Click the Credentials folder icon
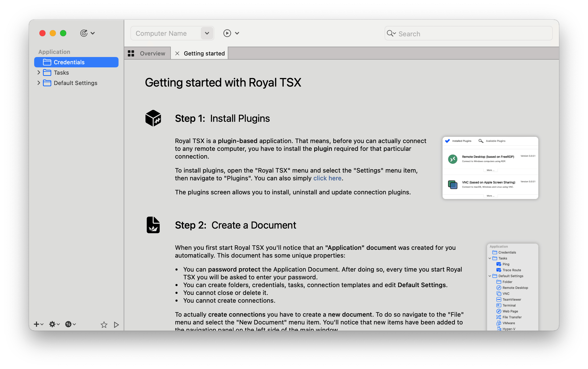588x369 pixels. 47,62
